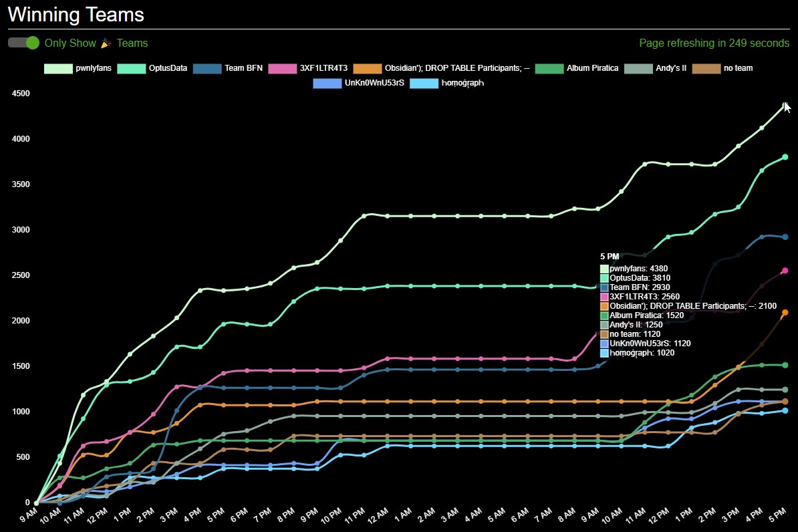Click tooltip row 'UnKn0WnU53rS: 1120'
The height and width of the screenshot is (532, 798).
646,343
